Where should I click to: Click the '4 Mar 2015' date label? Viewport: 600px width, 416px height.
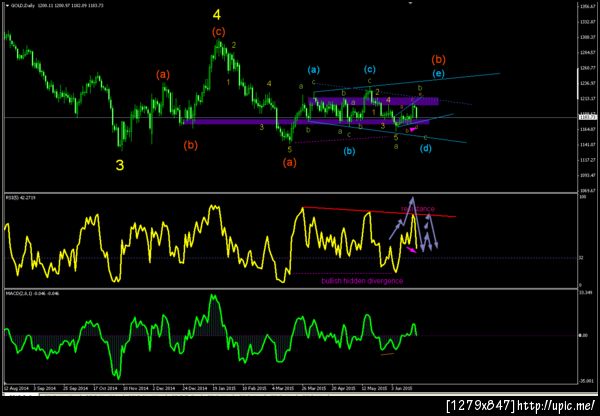pyautogui.click(x=284, y=388)
